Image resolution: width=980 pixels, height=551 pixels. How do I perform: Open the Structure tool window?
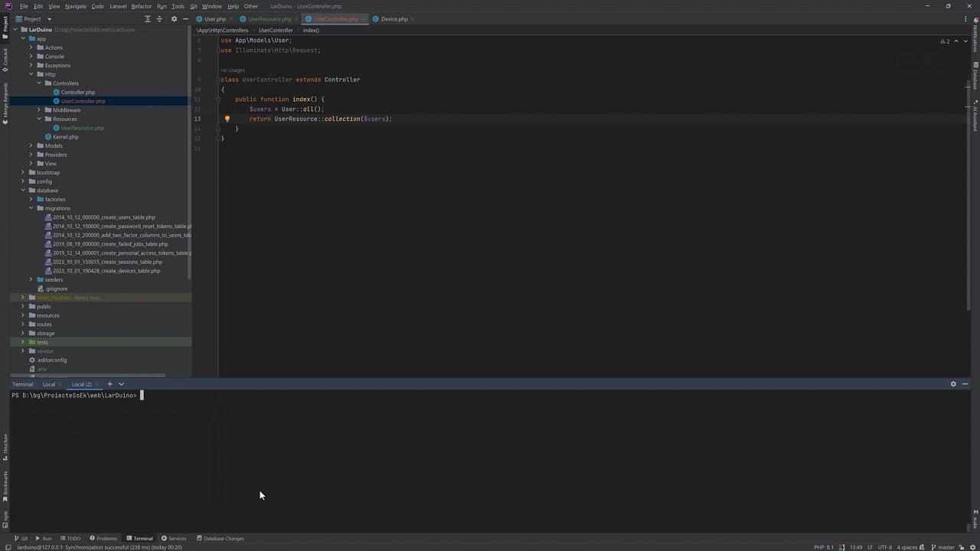[x=5, y=447]
